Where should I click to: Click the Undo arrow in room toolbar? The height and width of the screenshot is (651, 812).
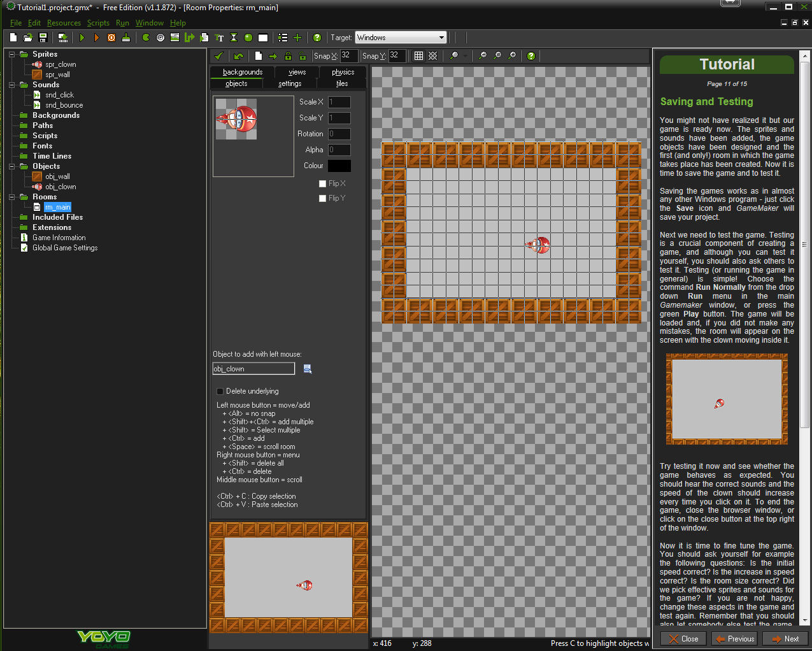coord(239,56)
